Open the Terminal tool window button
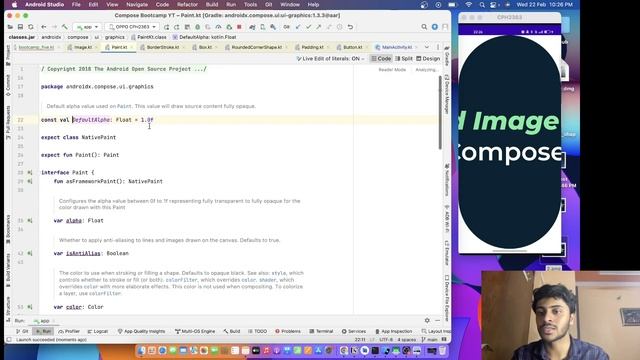The height and width of the screenshot is (360, 640). click(x=321, y=331)
